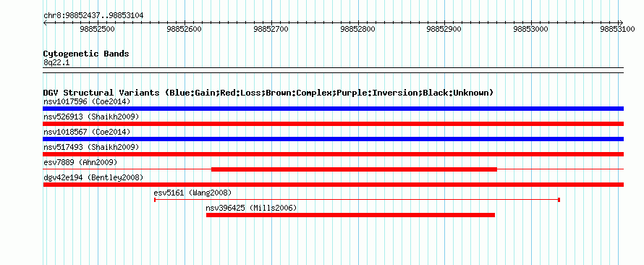Click the nsv1017596 (Coe2014) label

(87, 101)
